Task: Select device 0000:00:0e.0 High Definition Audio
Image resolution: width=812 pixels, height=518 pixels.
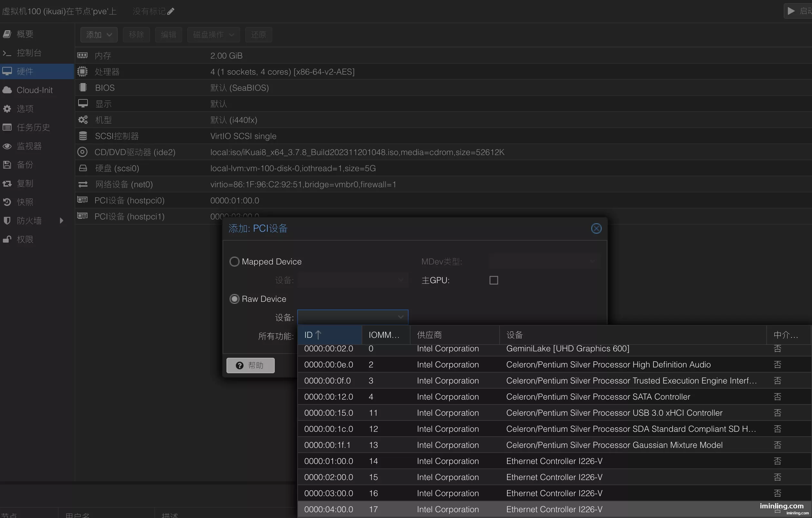Action: tap(554, 365)
